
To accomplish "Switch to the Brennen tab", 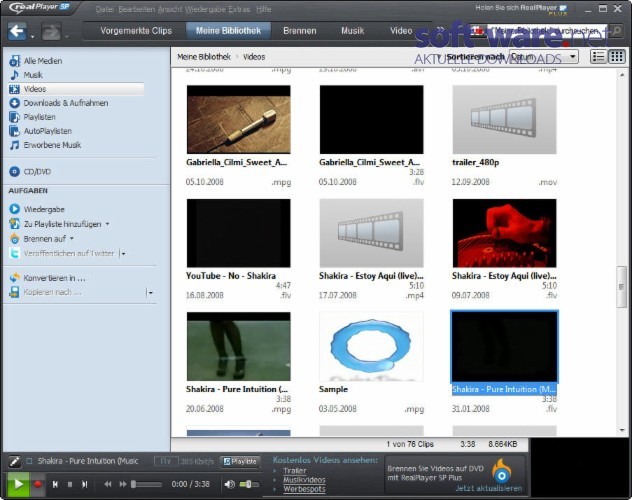I will (299, 31).
